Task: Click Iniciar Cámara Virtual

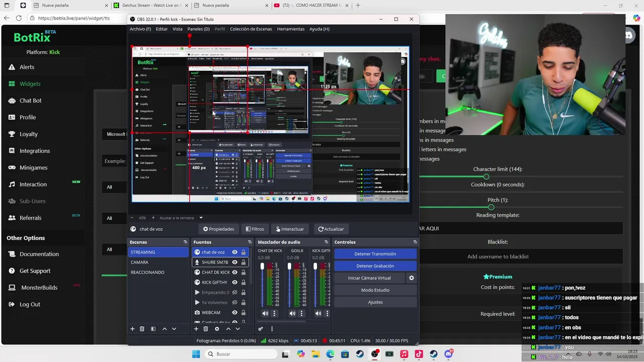Action: pyautogui.click(x=369, y=278)
